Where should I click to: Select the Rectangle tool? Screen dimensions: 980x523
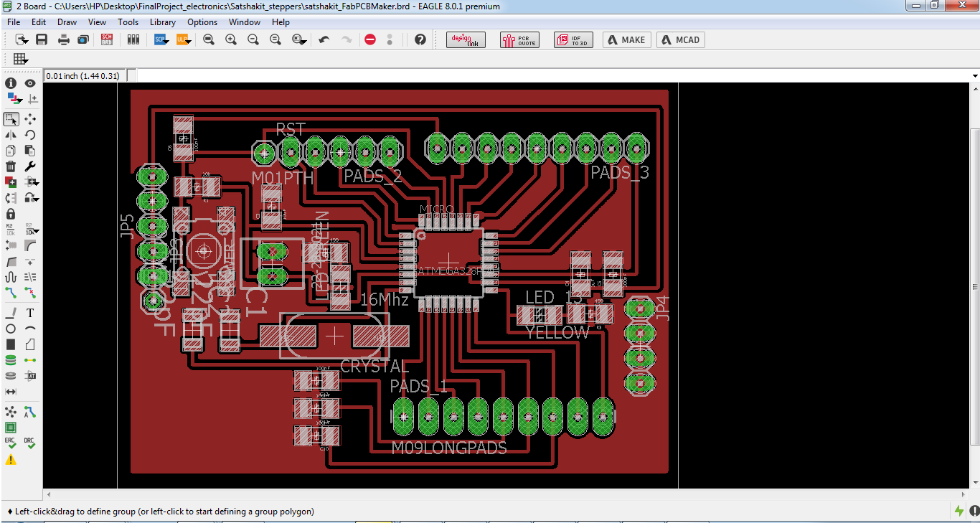11,345
